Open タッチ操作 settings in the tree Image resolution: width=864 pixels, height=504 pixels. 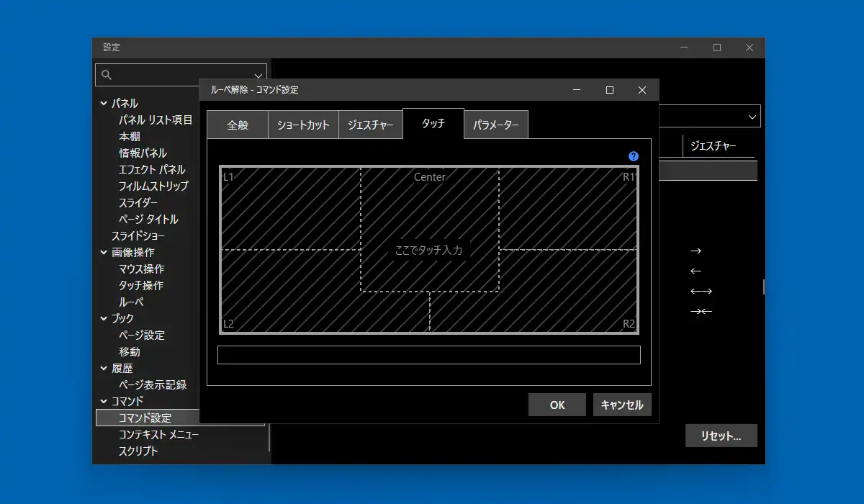141,286
